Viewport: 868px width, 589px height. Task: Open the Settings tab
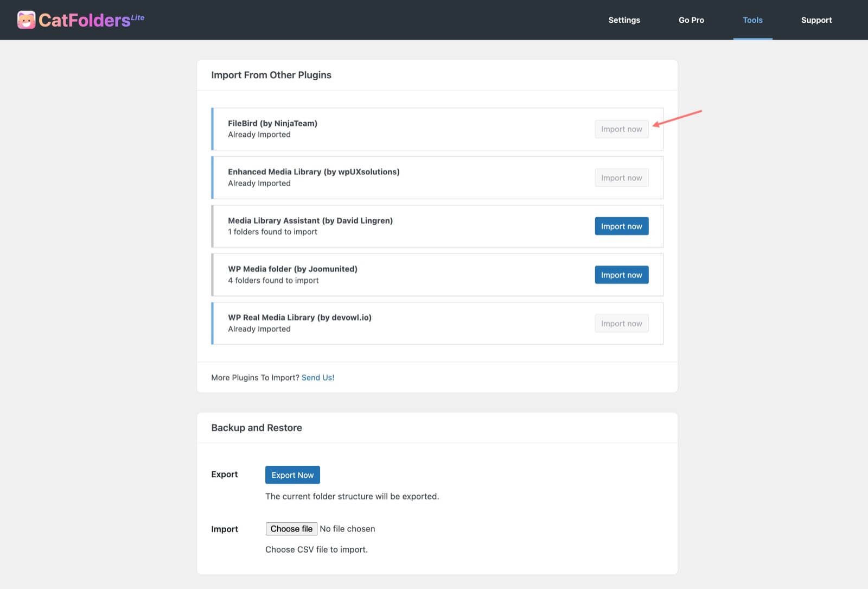click(624, 20)
